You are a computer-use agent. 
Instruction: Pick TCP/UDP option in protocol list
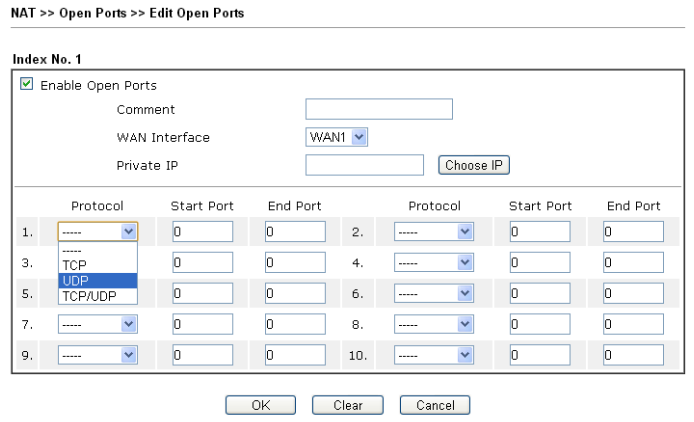pyautogui.click(x=90, y=295)
